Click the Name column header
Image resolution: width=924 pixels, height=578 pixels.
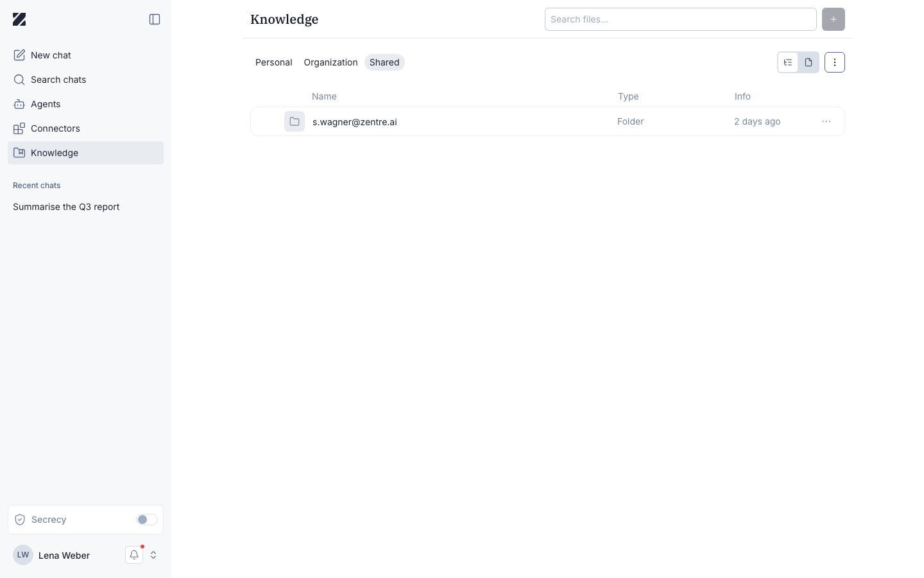point(324,96)
